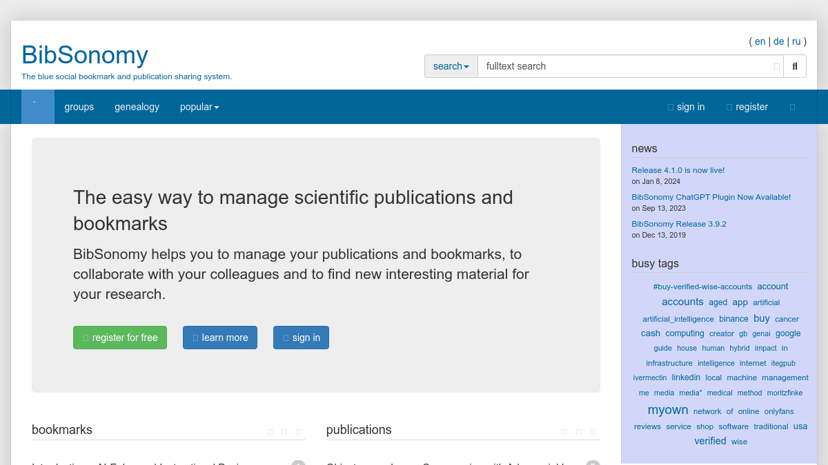The height and width of the screenshot is (465, 828).
Task: Open Release 4.1.0 is now live news
Action: point(678,170)
